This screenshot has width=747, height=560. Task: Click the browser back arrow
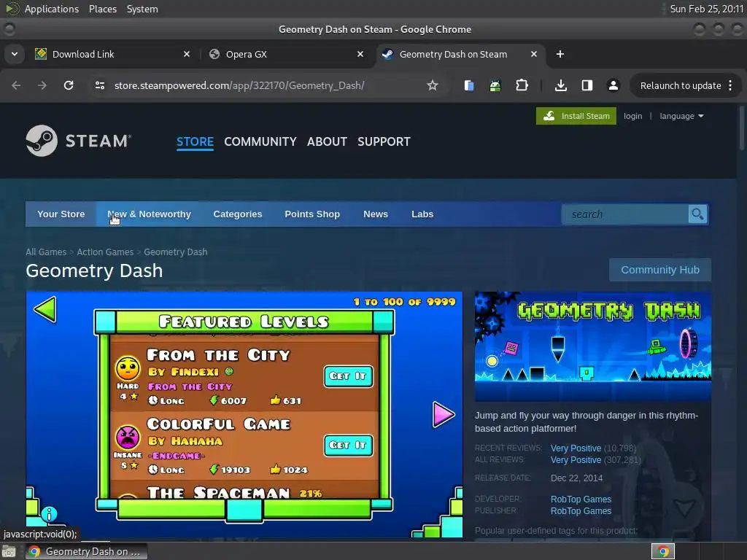(x=16, y=85)
